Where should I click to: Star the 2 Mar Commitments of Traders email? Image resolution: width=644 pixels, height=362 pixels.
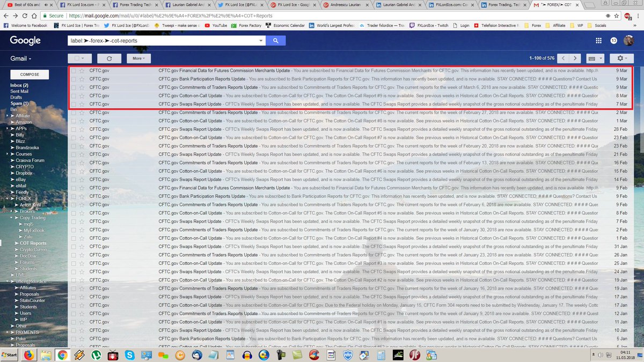pyautogui.click(x=82, y=112)
